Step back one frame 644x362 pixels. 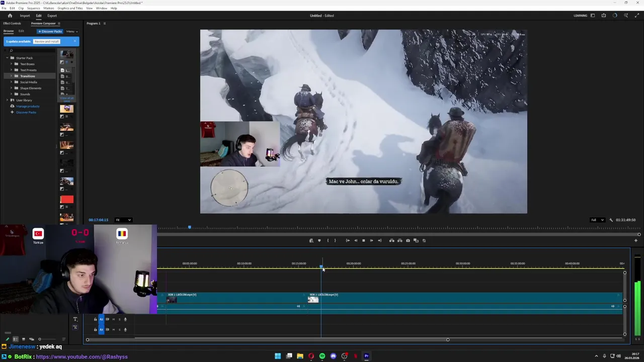click(356, 240)
